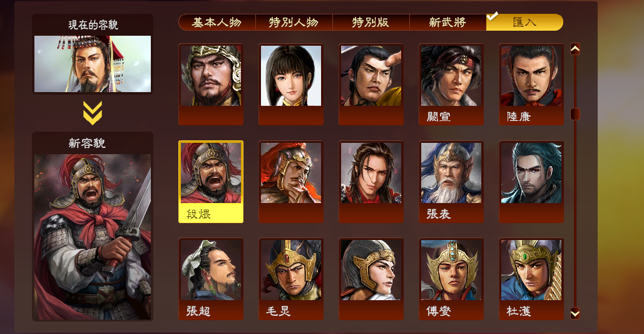Click the scrollbar thumb handle

pos(575,114)
